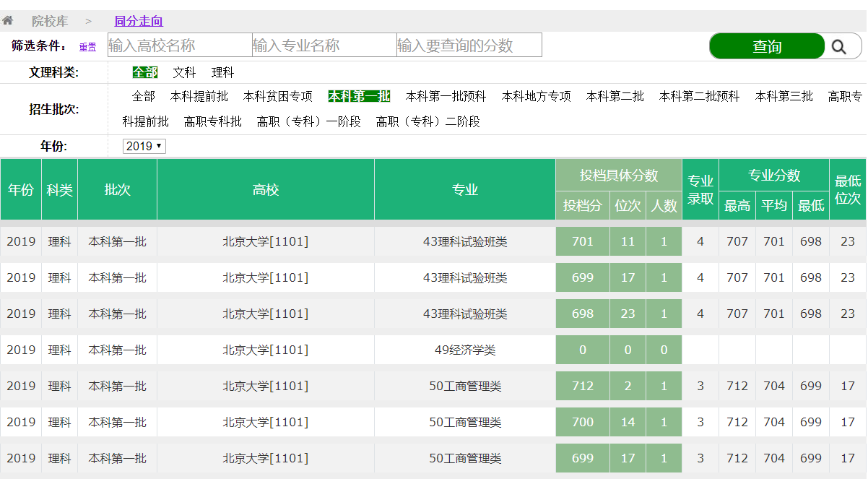Click the score query input field
The width and height of the screenshot is (868, 479).
pos(469,46)
